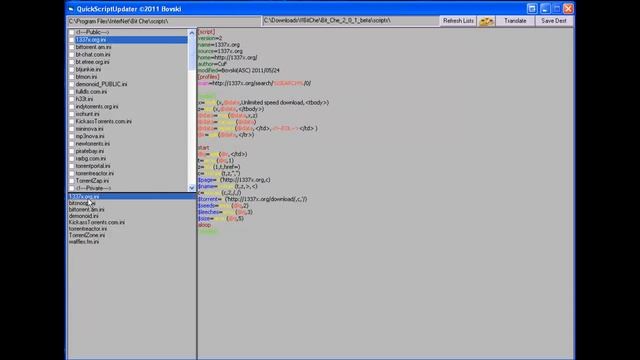Click the Translate button
The width and height of the screenshot is (640, 360).
point(515,21)
